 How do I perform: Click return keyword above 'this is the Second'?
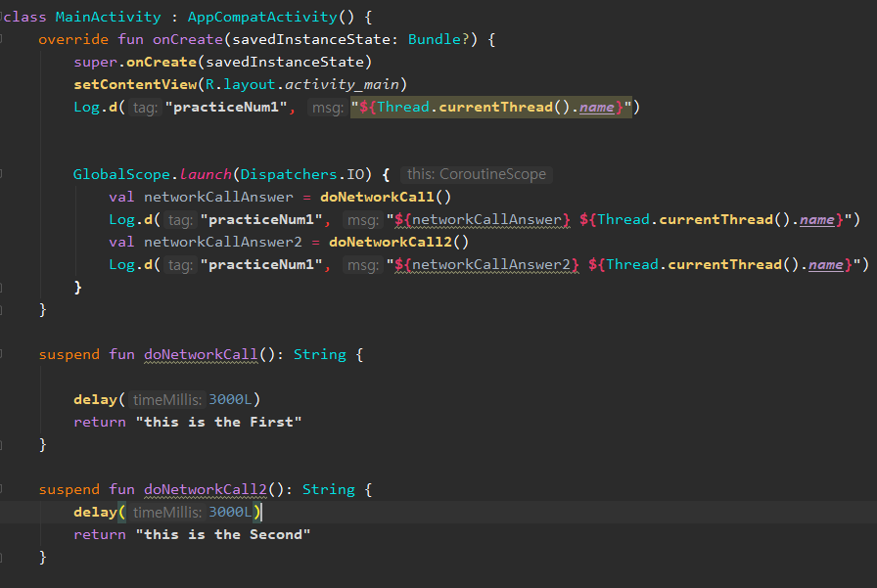[100, 534]
